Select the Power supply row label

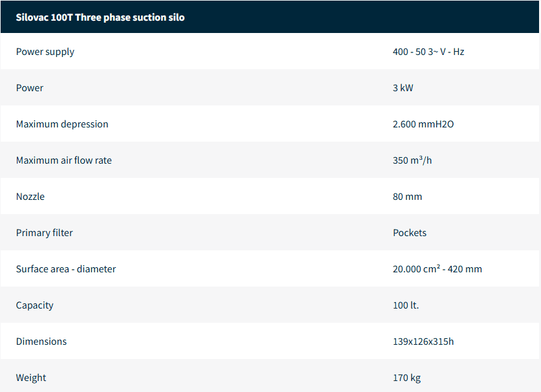click(x=45, y=52)
